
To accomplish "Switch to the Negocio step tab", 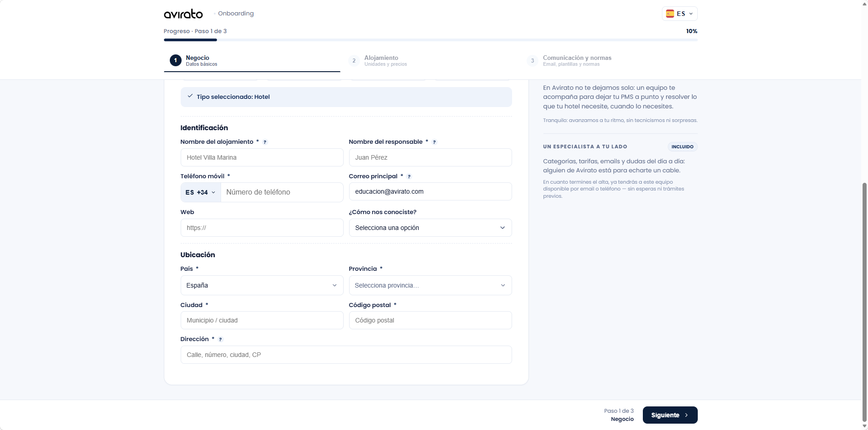I will coord(252,61).
